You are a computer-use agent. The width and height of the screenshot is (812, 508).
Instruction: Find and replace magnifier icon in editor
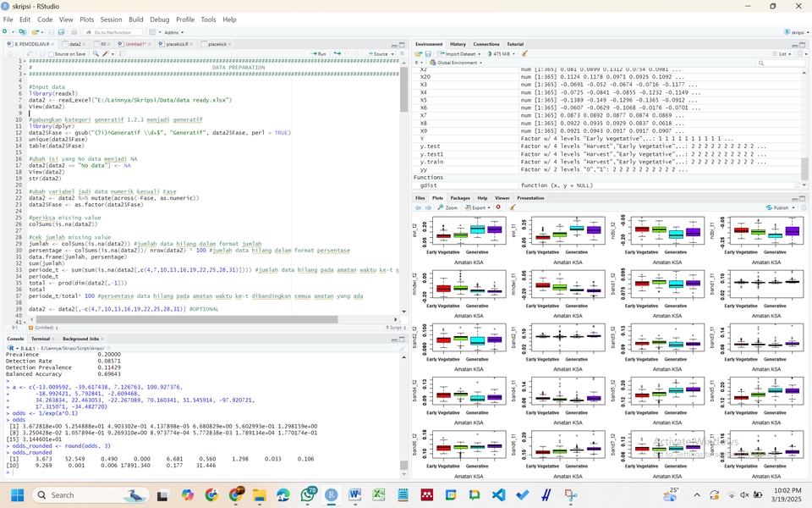coord(96,53)
